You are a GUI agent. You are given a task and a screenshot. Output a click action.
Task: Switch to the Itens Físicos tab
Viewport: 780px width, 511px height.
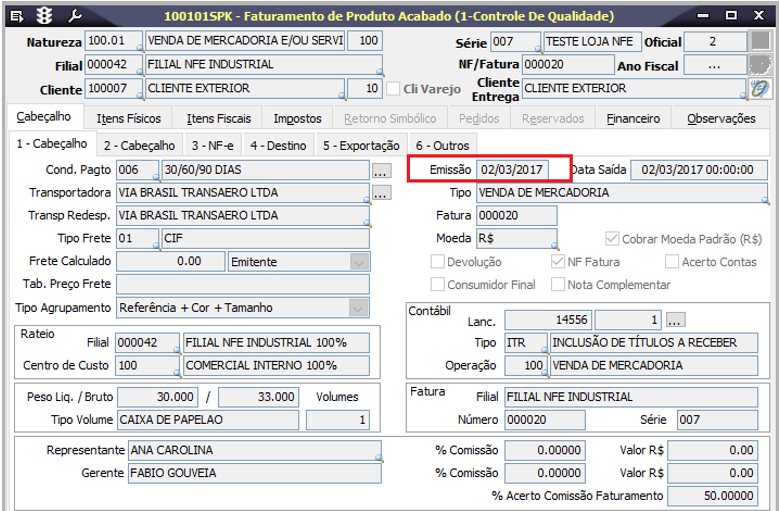[128, 118]
